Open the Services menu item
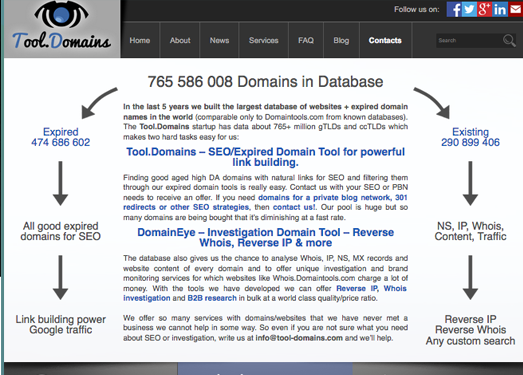This screenshot has width=523, height=375. (264, 40)
